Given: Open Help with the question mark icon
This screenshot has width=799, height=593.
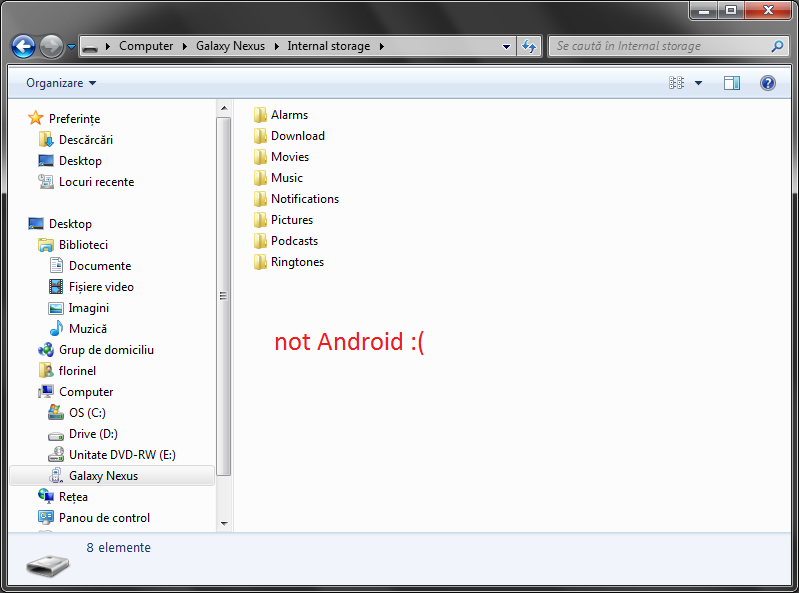Looking at the screenshot, I should [x=767, y=83].
